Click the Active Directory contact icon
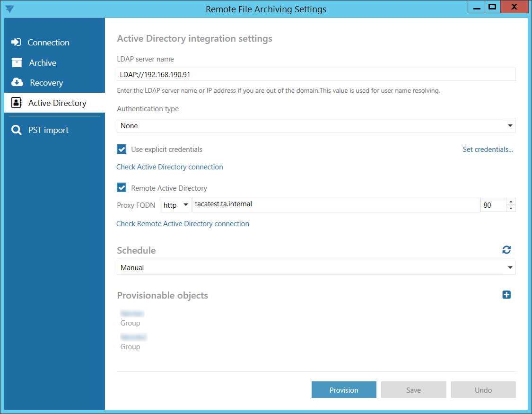 pos(17,103)
